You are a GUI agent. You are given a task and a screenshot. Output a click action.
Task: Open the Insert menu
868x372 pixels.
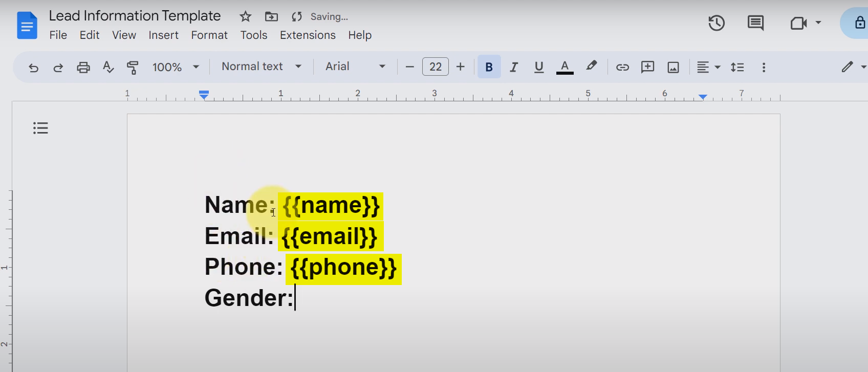pos(164,35)
